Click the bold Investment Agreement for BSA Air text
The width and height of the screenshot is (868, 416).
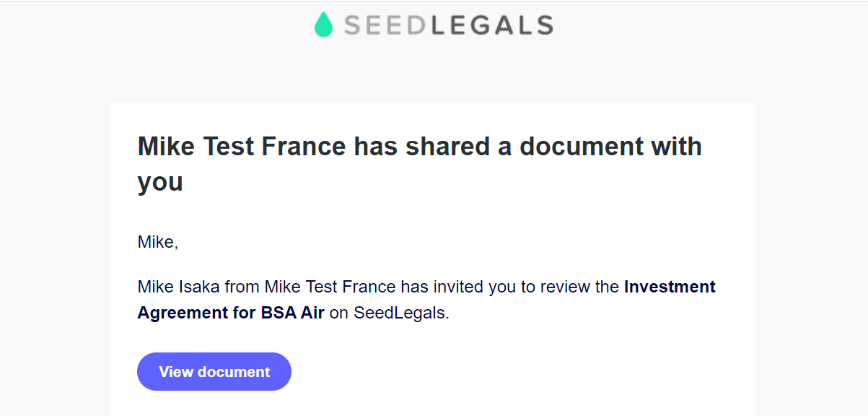426,300
